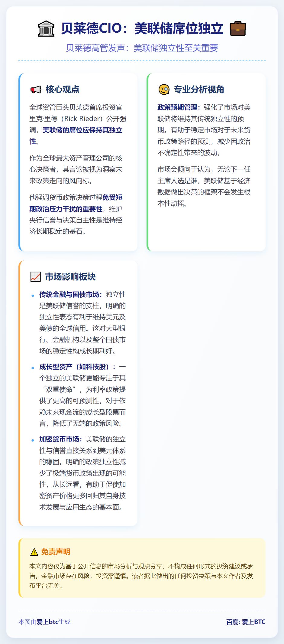The image size is (284, 644).
Task: Click the 核心观点 heading
Action: tap(63, 90)
